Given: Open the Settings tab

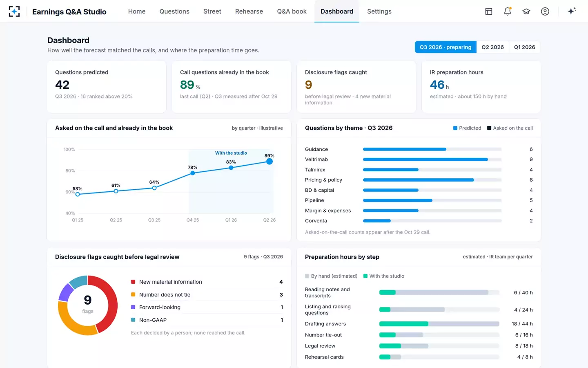Looking at the screenshot, I should point(379,11).
